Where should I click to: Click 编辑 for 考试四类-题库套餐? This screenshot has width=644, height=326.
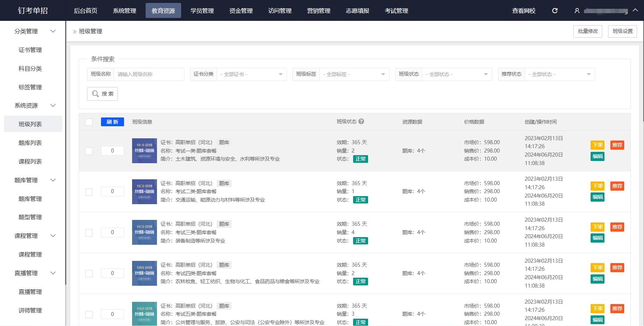(598, 279)
